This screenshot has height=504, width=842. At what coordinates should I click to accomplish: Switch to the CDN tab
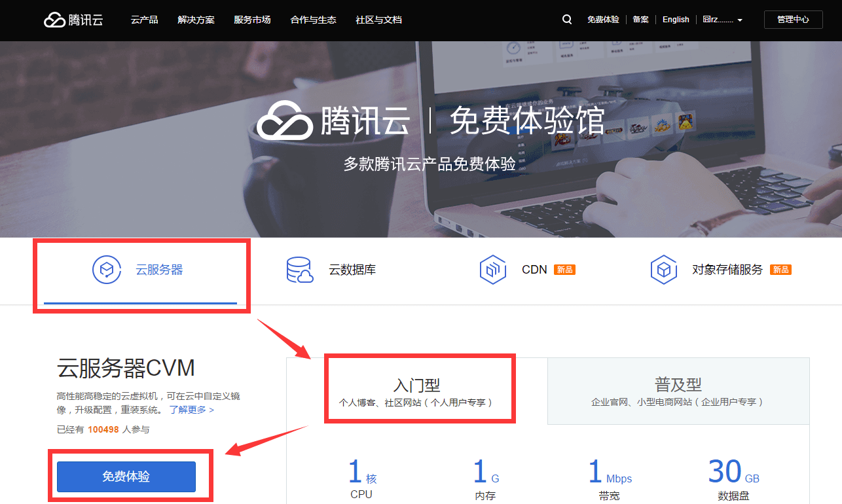point(527,270)
